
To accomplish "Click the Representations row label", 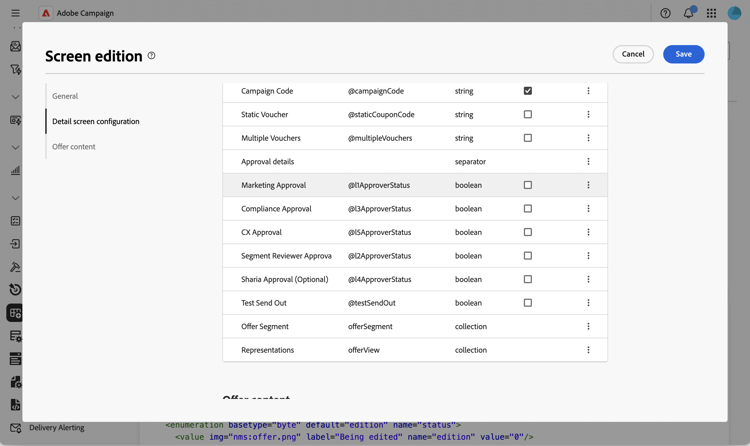I will coord(267,350).
